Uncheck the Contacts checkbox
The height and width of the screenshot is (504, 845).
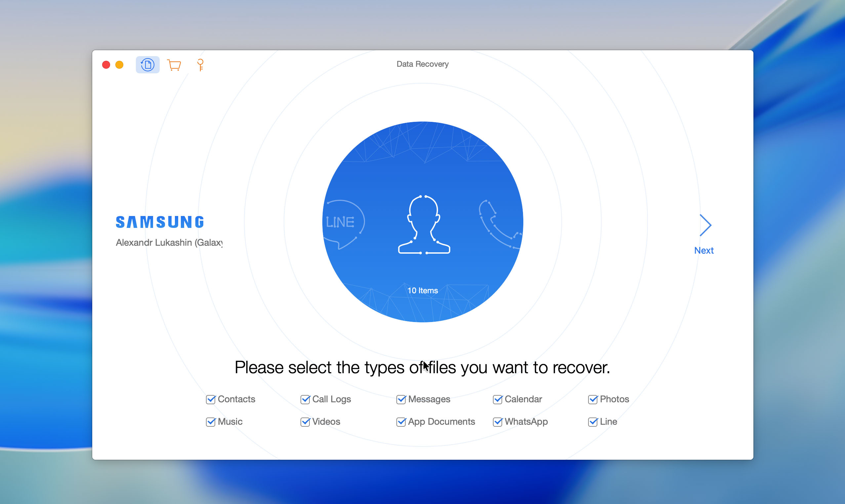click(x=211, y=399)
